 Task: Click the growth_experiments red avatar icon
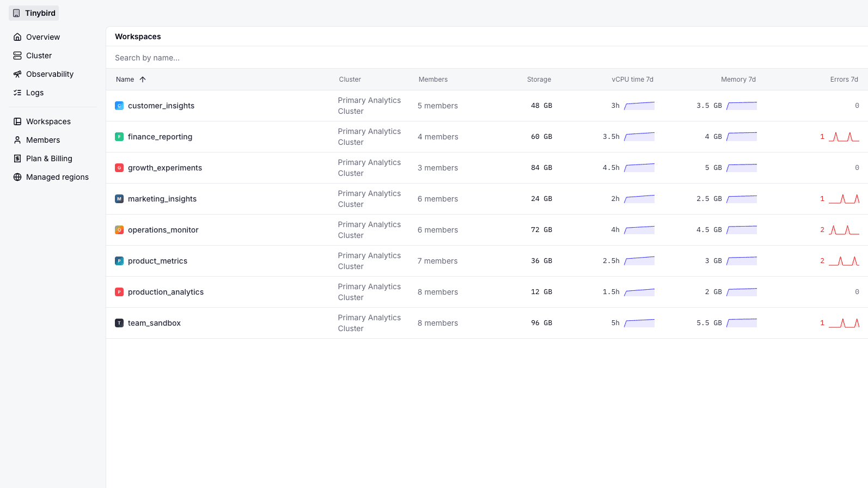click(x=119, y=168)
